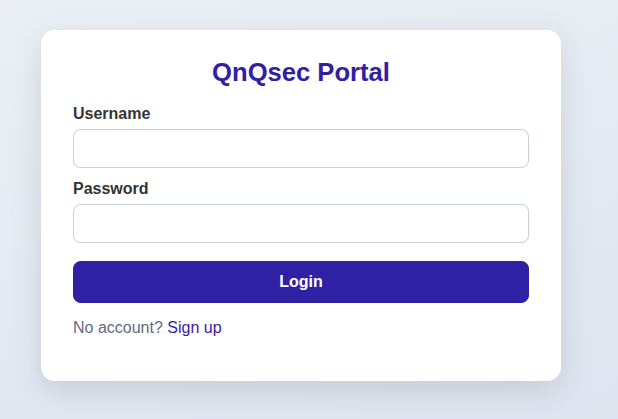
Task: Click the QnQsec Portal heading
Action: 300,72
